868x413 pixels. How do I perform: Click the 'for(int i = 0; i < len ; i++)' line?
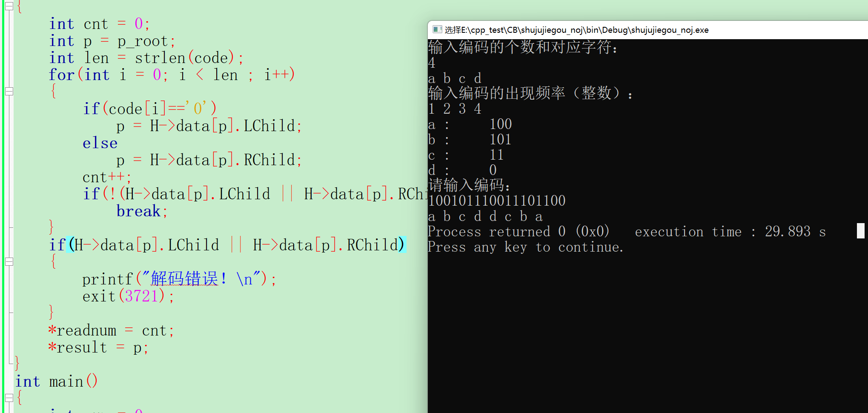172,75
